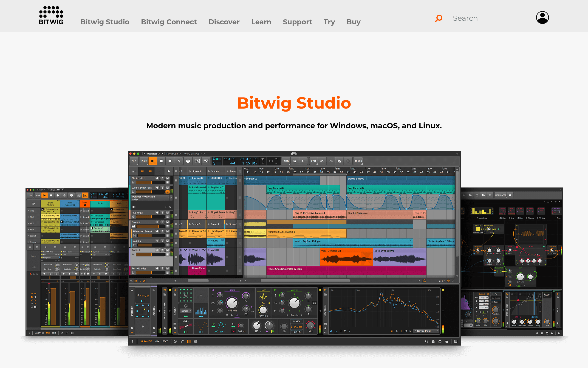Switch to EDIT view in main footer

tap(165, 341)
